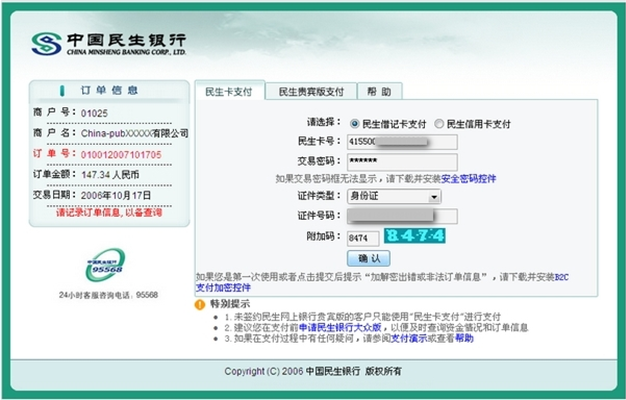
Task: Switch to the 民生卡支付 tab
Action: pyautogui.click(x=229, y=91)
